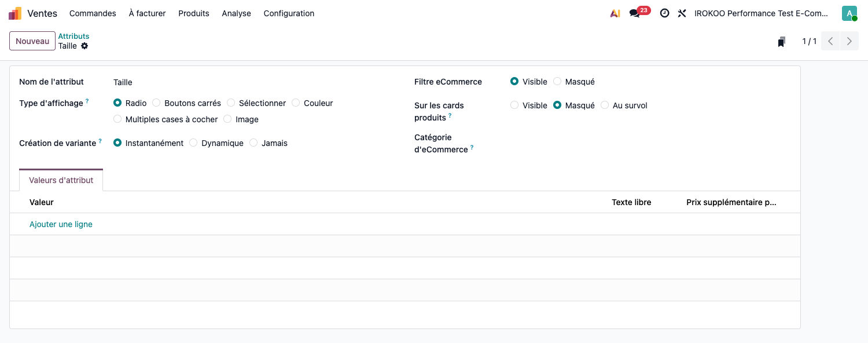Open the Produits menu
Screen dimensions: 868x343
pos(194,13)
